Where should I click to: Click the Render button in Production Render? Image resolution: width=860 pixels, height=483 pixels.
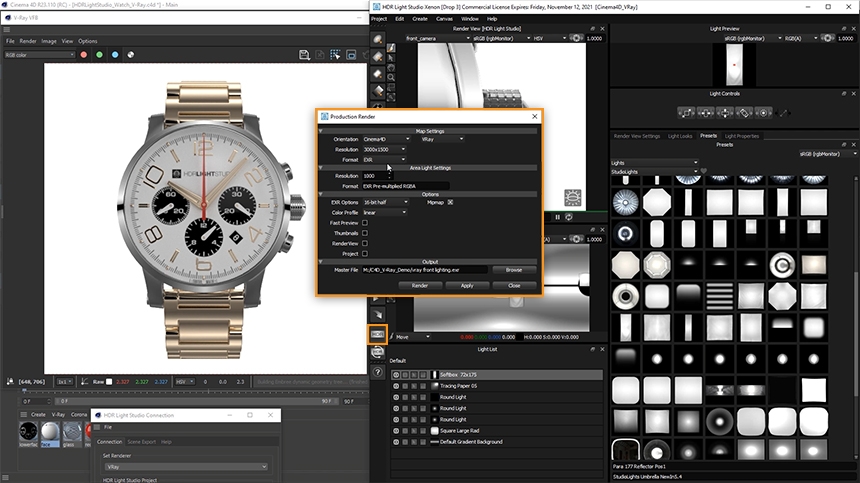(x=420, y=286)
